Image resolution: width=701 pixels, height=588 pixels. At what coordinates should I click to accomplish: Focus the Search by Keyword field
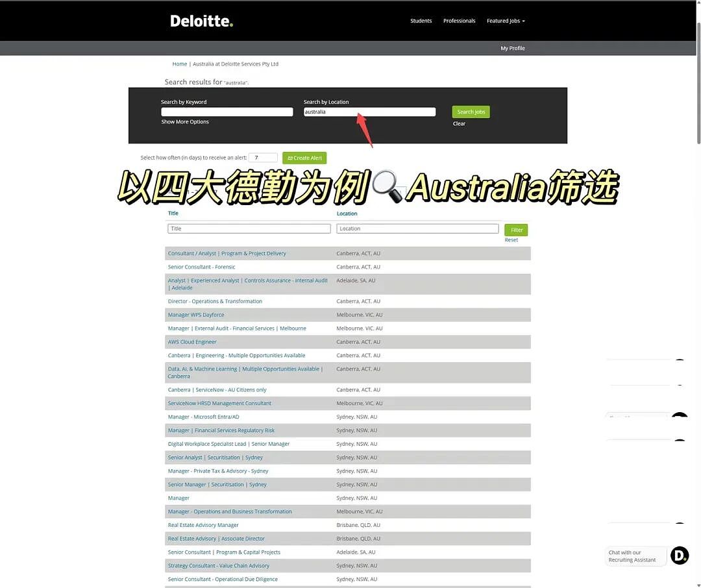click(x=227, y=112)
